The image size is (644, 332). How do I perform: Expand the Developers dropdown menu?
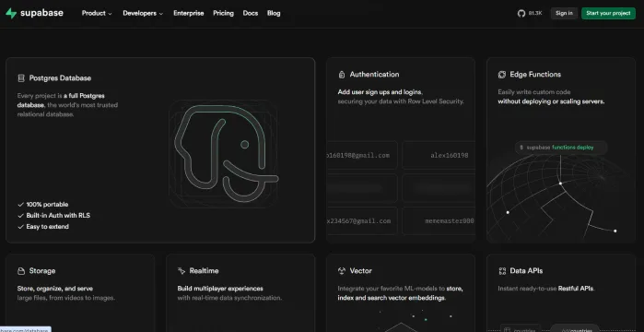(x=143, y=13)
